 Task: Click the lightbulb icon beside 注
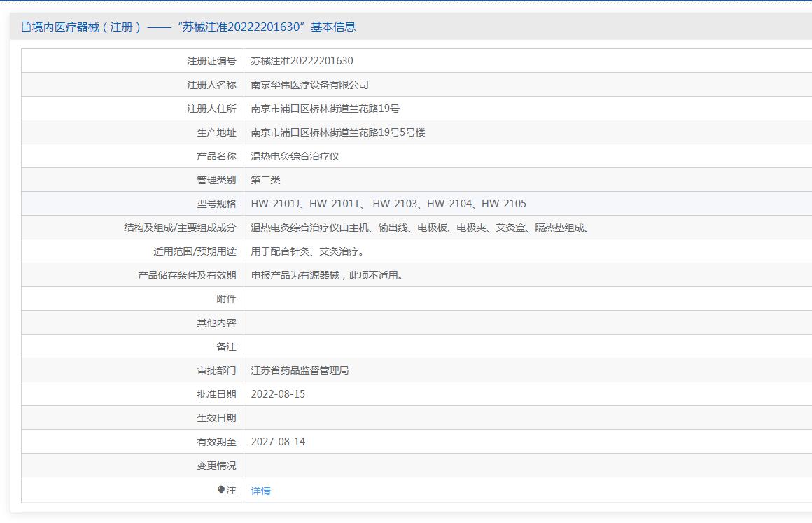(221, 490)
